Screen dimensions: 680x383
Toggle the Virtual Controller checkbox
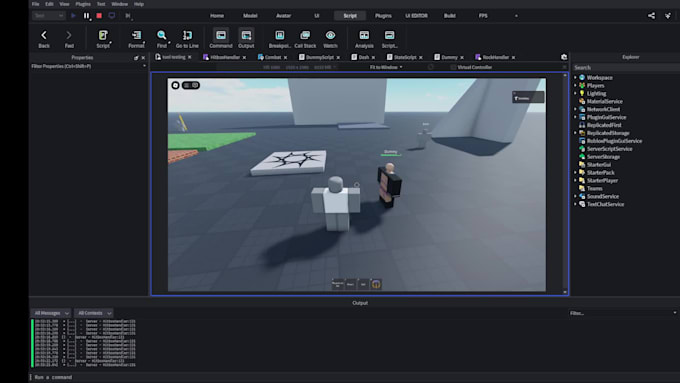[x=453, y=67]
